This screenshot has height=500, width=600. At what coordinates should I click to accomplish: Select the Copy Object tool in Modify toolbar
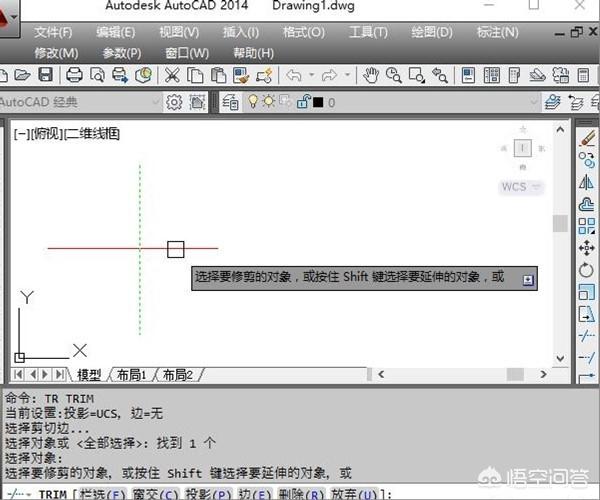tap(587, 160)
